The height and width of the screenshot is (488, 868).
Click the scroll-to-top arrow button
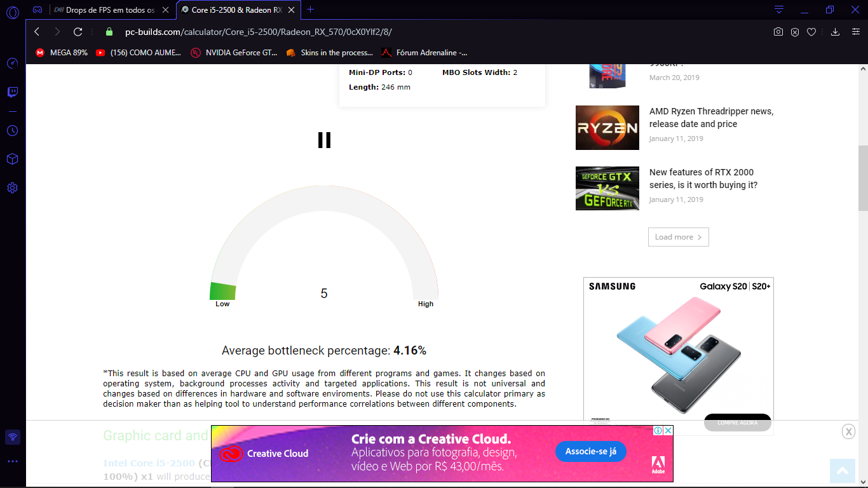[x=843, y=471]
